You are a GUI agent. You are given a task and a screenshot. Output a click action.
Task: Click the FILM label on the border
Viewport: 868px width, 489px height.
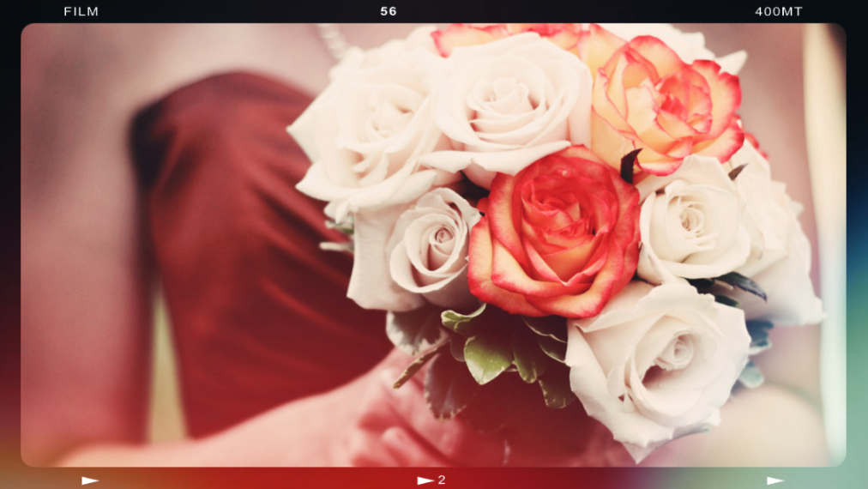click(81, 11)
